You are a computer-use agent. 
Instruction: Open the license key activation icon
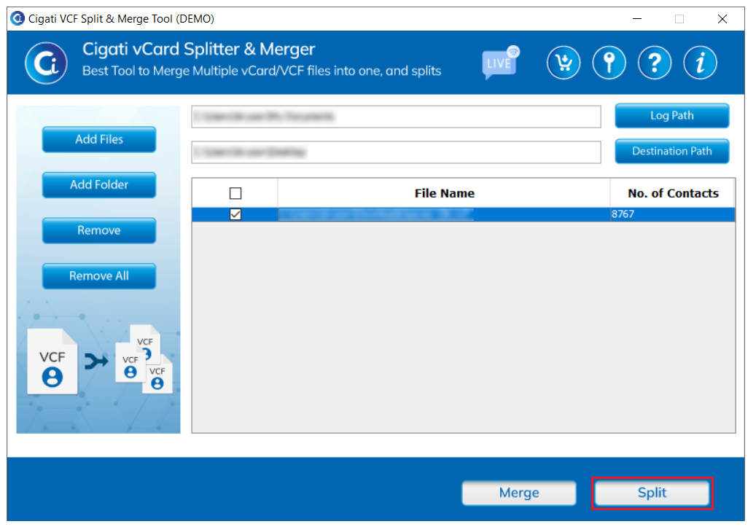pyautogui.click(x=609, y=63)
